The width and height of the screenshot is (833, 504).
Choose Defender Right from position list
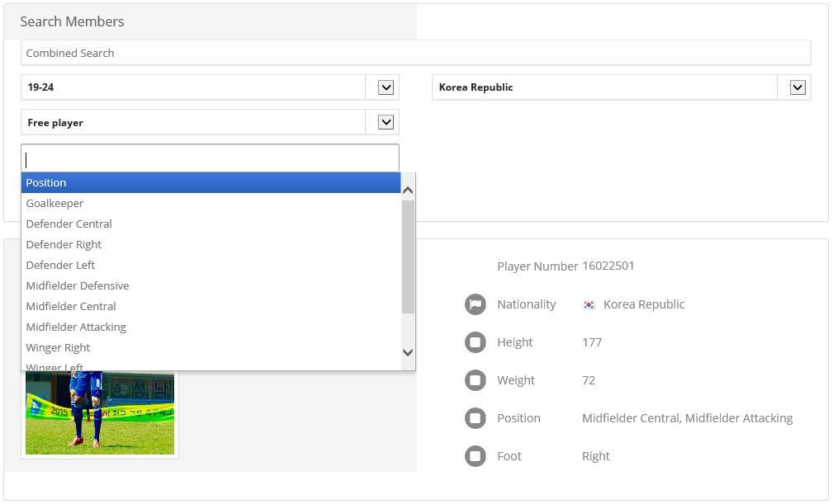211,244
